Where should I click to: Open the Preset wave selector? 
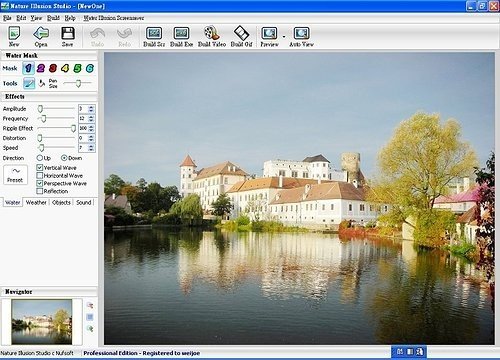[x=15, y=175]
